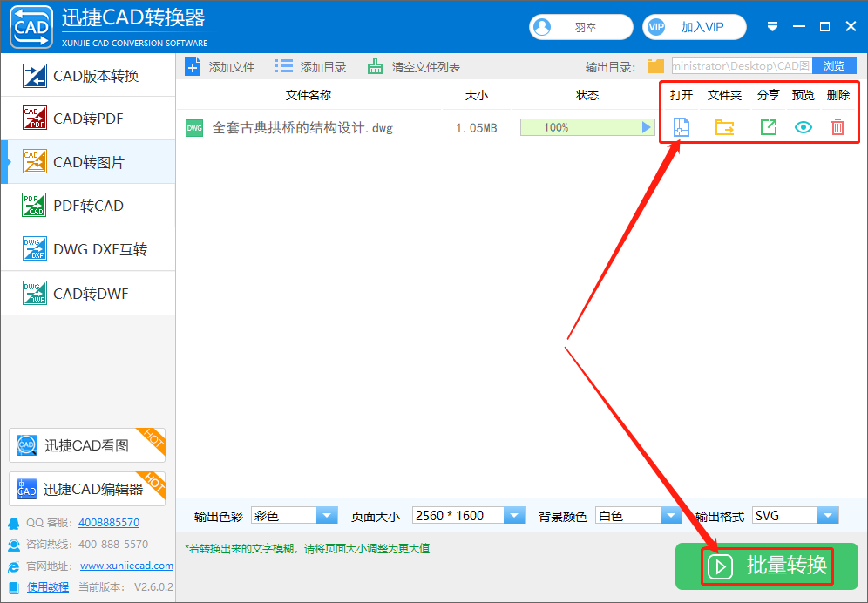868x603 pixels.
Task: Click the CAD版本转换 icon
Action: [34, 76]
